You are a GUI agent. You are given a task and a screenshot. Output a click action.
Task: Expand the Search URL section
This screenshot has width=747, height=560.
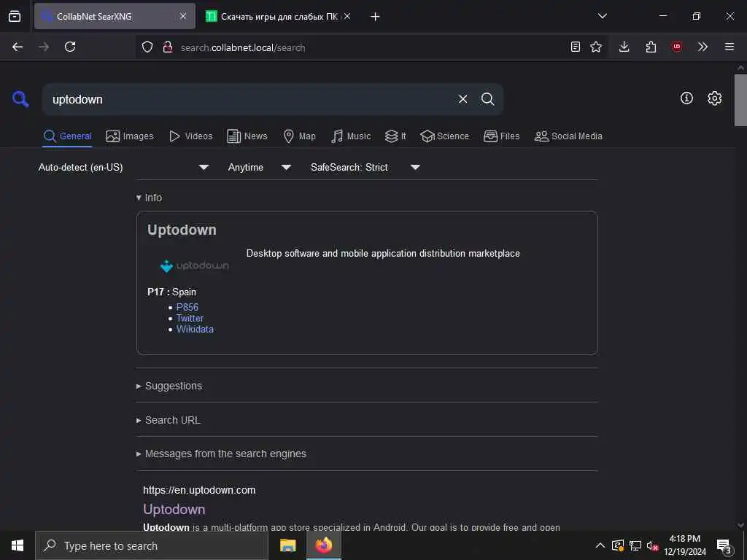(x=169, y=420)
